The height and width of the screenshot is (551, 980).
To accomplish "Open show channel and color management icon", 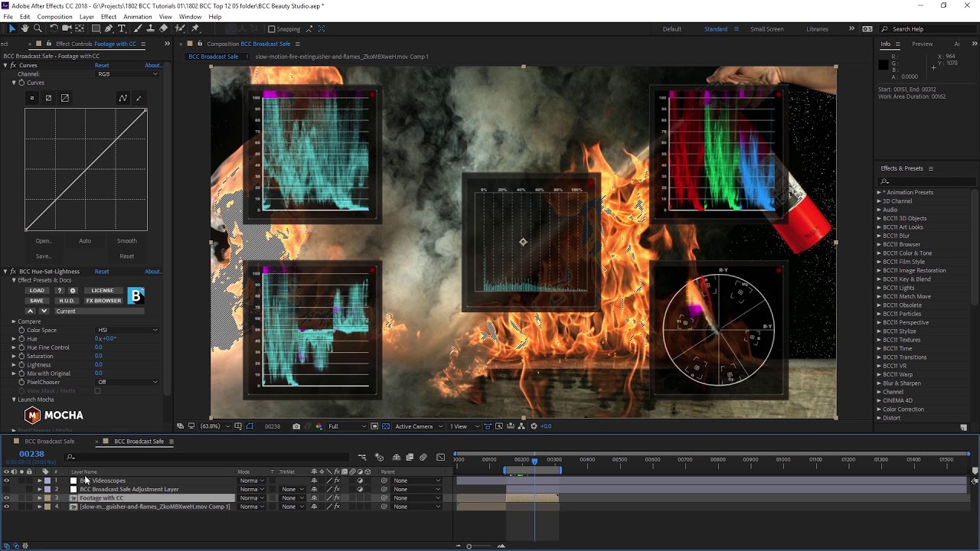I will click(x=319, y=426).
